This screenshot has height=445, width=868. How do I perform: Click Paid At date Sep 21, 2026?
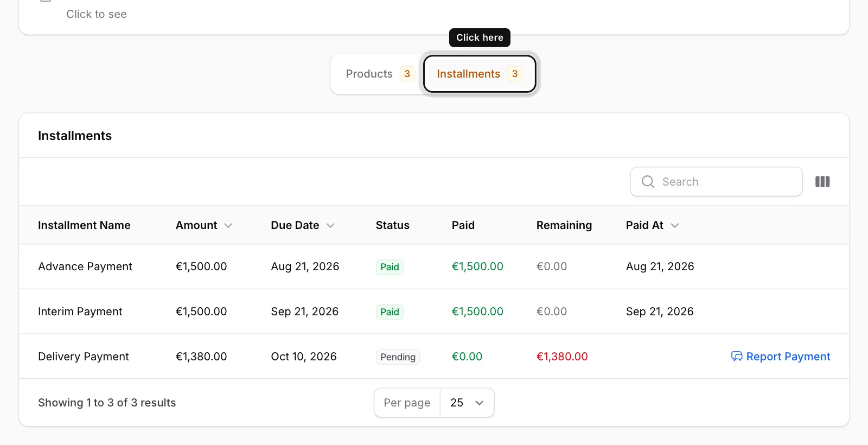coord(660,311)
